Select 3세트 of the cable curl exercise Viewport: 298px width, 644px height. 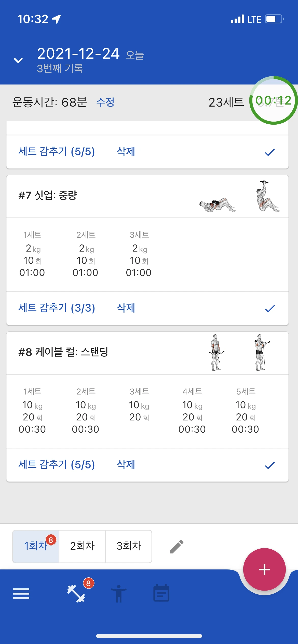pyautogui.click(x=139, y=404)
